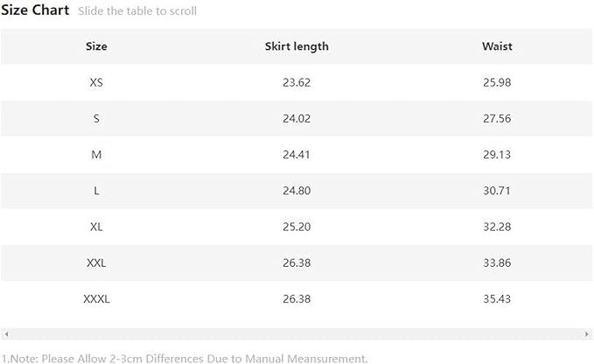The width and height of the screenshot is (594, 364).
Task: Select the Skirt length column header
Action: click(297, 46)
